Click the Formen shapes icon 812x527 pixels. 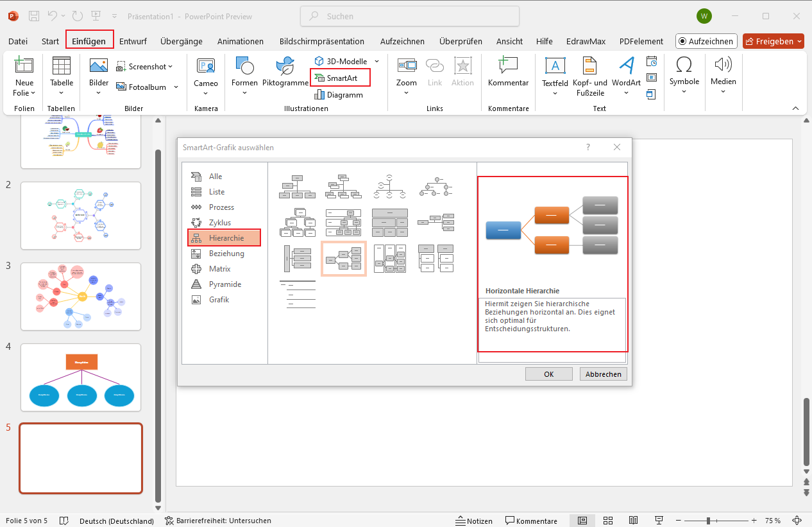[244, 66]
